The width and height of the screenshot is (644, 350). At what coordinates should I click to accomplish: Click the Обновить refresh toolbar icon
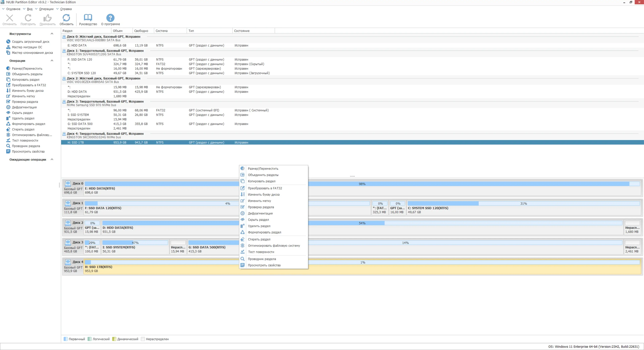(x=66, y=18)
